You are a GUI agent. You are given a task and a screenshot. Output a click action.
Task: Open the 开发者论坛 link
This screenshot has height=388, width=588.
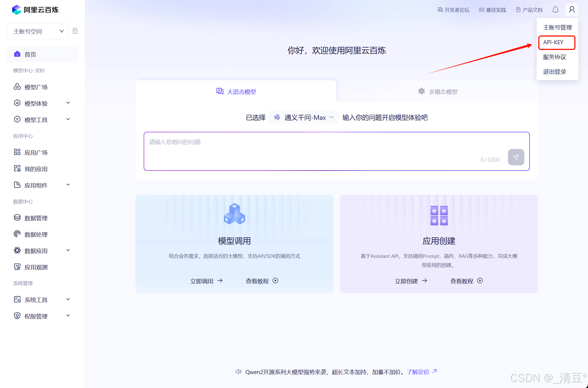coord(453,10)
